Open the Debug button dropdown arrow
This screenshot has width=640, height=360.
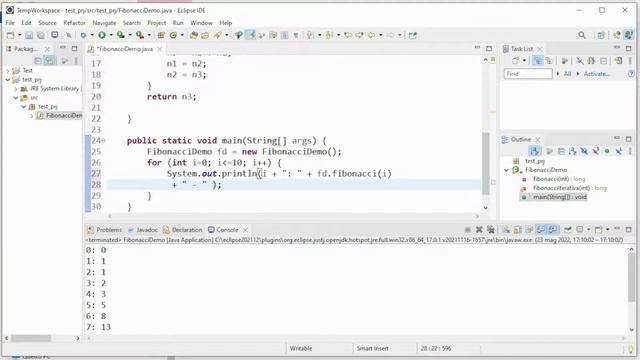coord(92,36)
